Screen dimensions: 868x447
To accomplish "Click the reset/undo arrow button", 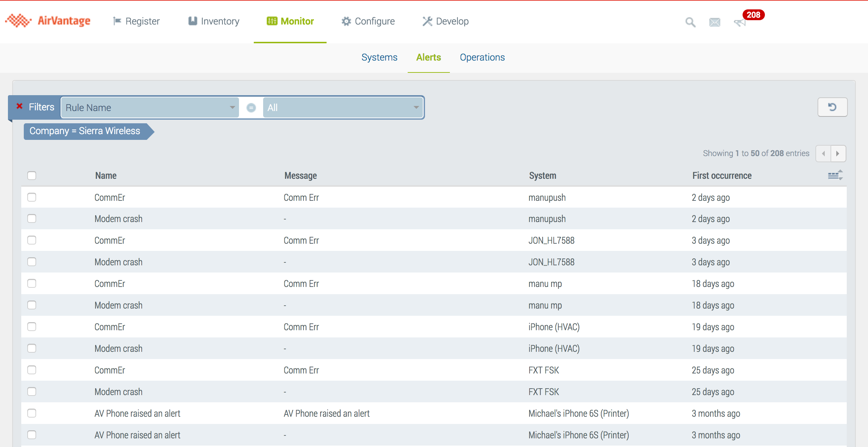I will (832, 107).
